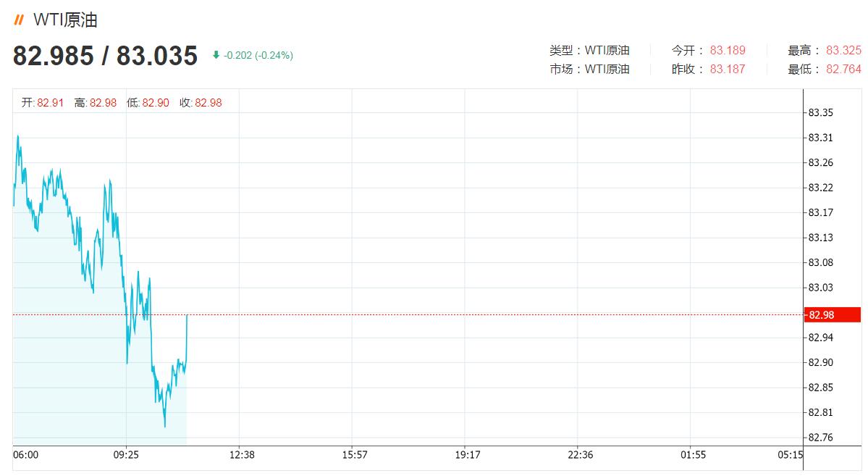The height and width of the screenshot is (476, 868).
Task: Click the 类型：WTI原油 type label
Action: tap(589, 51)
